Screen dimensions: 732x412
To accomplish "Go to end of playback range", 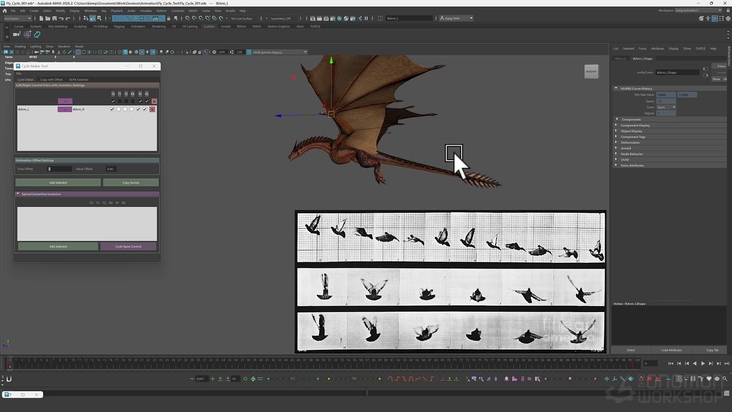I will tap(726, 363).
